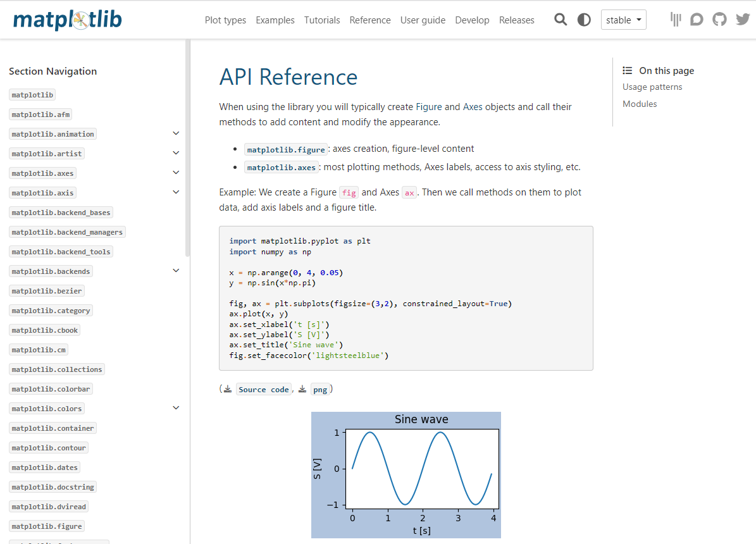Click the png download link
The height and width of the screenshot is (544, 756).
(x=320, y=390)
